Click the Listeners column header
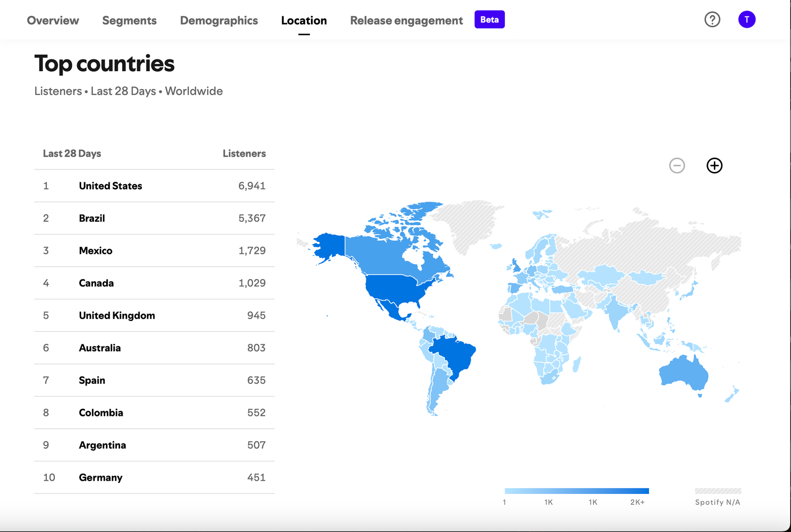 click(244, 154)
